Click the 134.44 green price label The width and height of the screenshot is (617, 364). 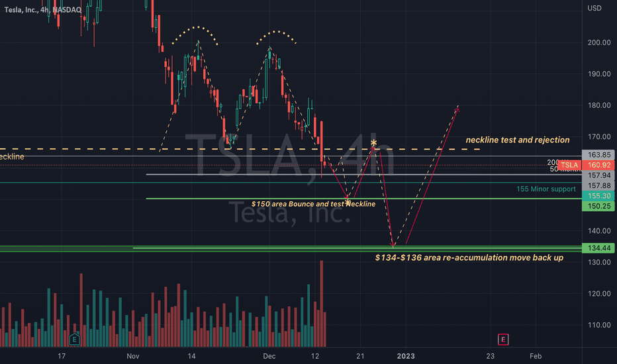[x=598, y=248]
